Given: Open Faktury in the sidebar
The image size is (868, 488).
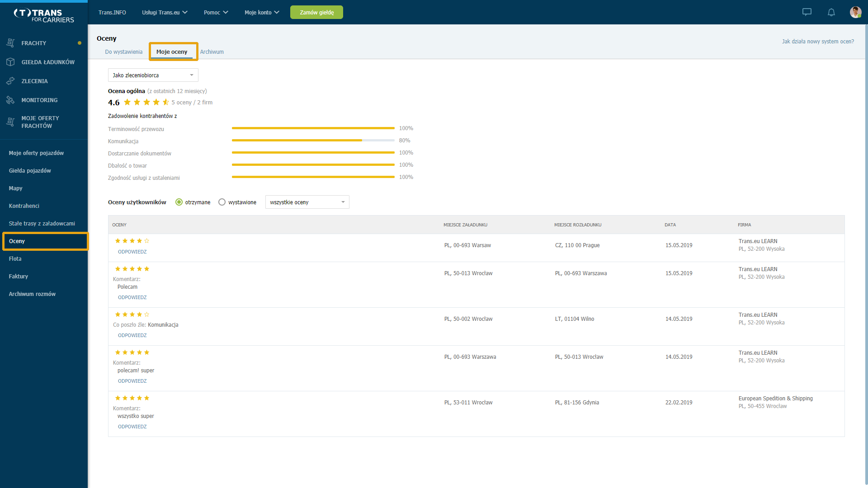Looking at the screenshot, I should tap(18, 276).
